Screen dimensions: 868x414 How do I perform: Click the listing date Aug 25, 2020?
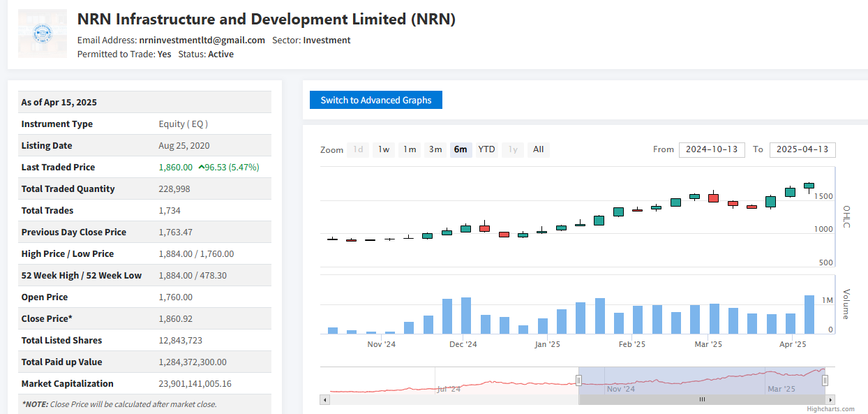(x=184, y=145)
